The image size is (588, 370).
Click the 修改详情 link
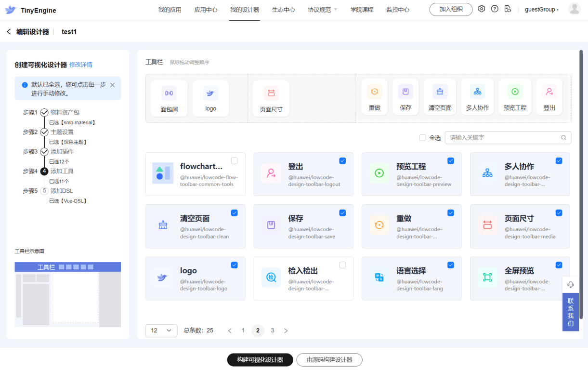[x=81, y=65]
